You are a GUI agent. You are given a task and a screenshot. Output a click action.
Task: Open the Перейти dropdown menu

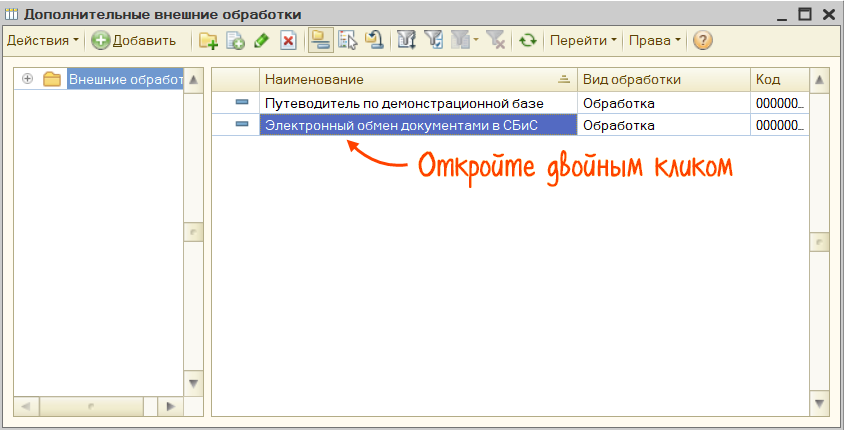point(583,40)
